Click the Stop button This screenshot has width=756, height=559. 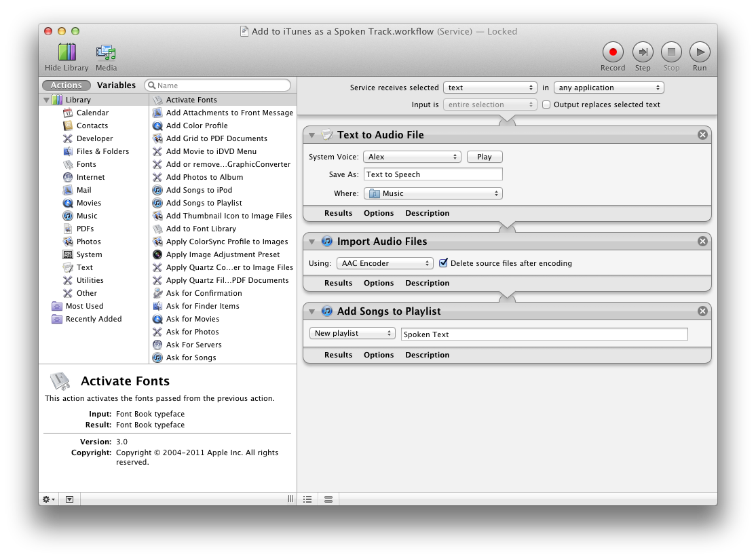[x=671, y=52]
